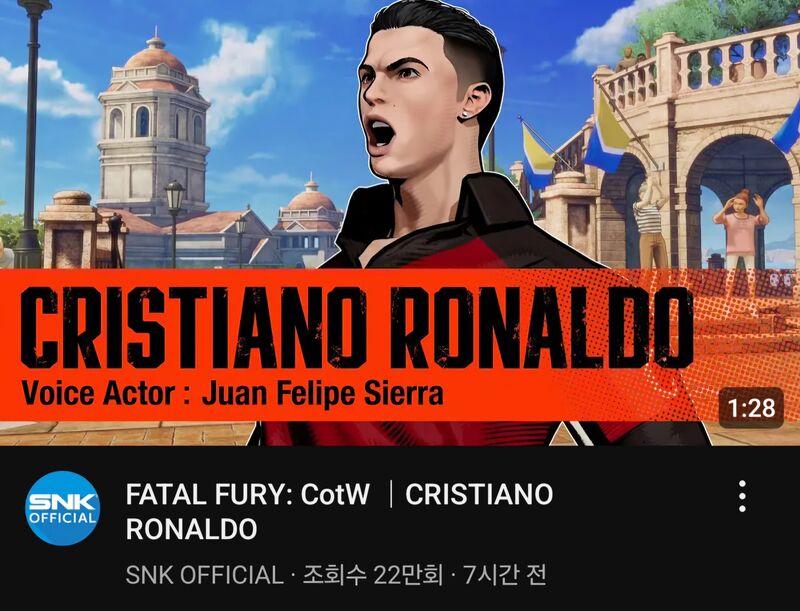Click the character's stud earring
This screenshot has width=800, height=611.
click(x=465, y=115)
